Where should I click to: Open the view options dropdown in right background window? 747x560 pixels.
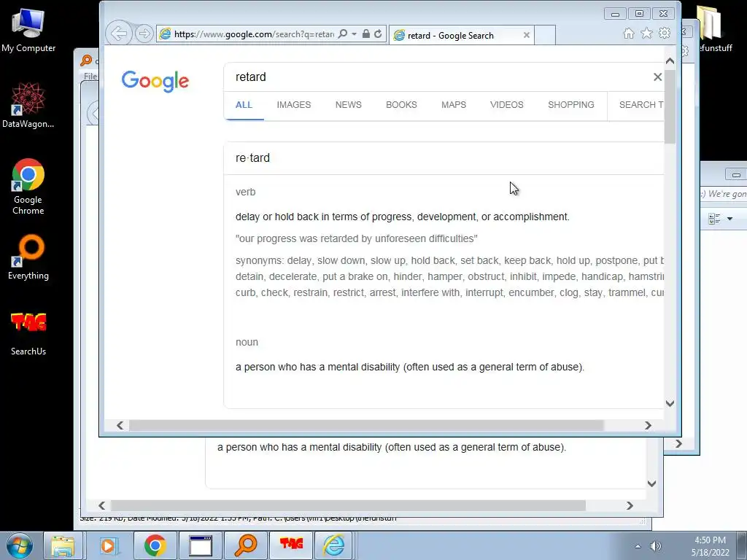(x=729, y=219)
